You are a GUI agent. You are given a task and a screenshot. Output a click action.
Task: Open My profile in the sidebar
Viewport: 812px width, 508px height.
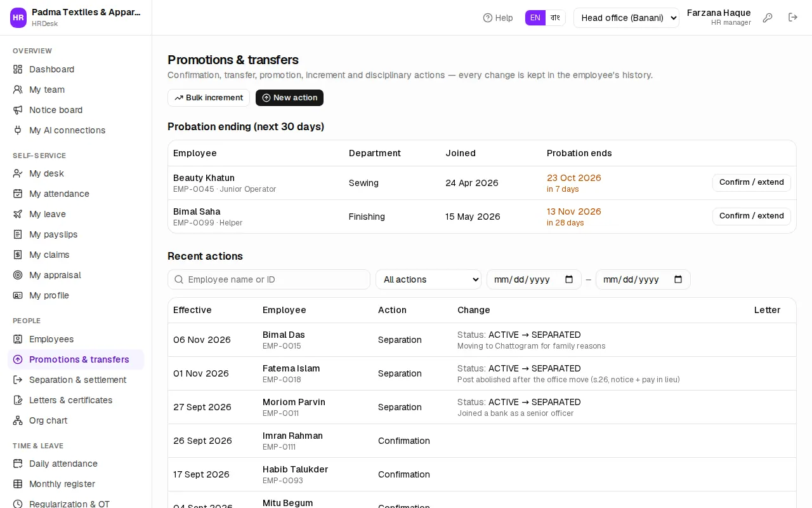click(76, 295)
